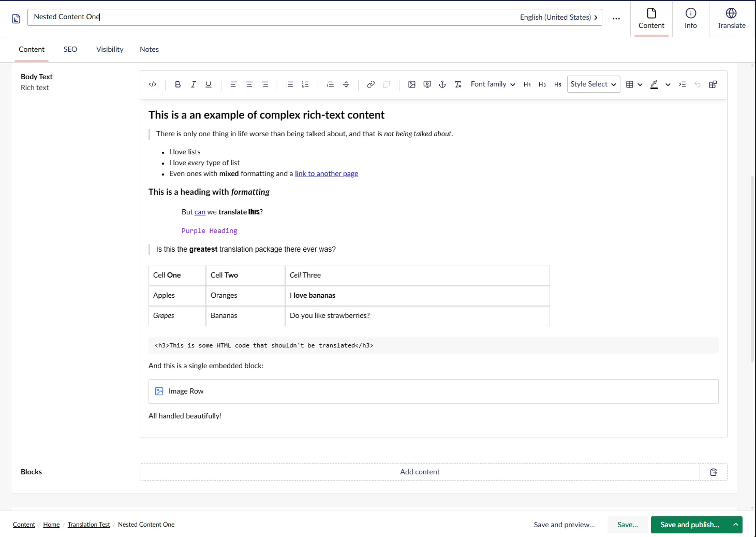Screen dimensions: 756x537
Task: Click the Add content button in Blocks
Action: tap(420, 472)
